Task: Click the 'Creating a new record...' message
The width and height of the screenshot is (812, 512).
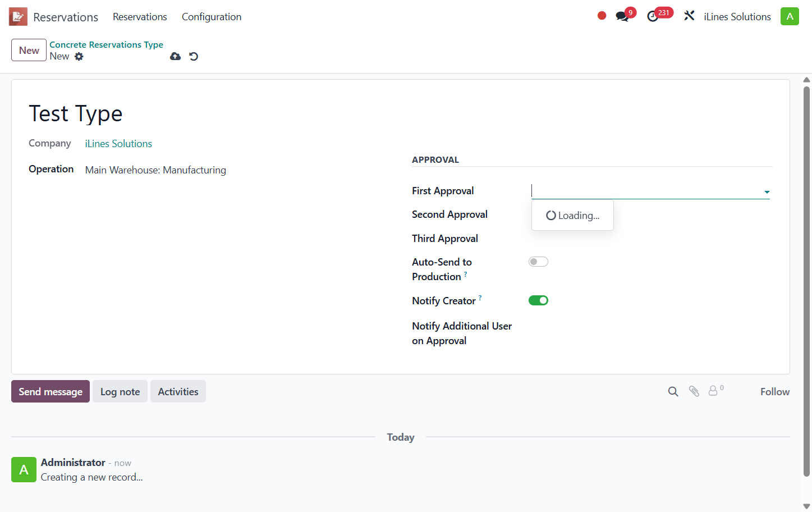Action: point(92,477)
